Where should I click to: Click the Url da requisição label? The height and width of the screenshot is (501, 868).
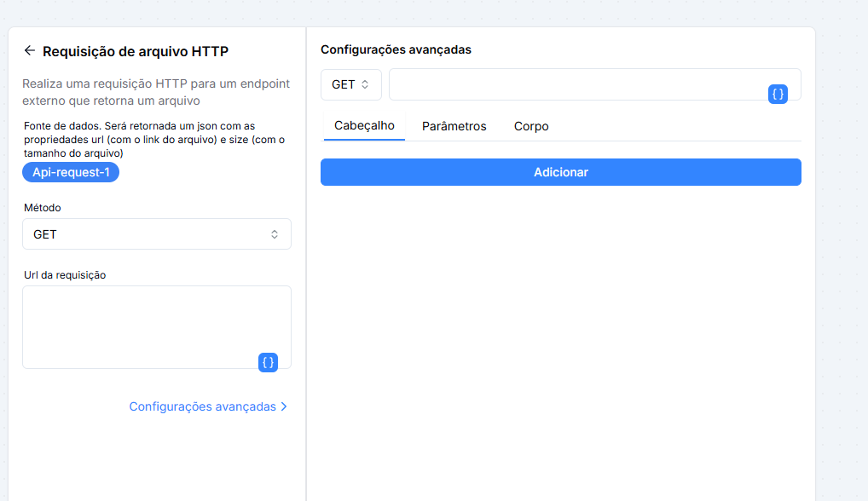[65, 275]
